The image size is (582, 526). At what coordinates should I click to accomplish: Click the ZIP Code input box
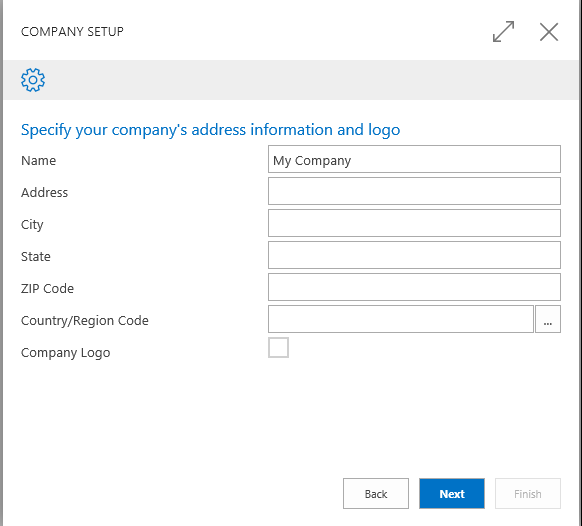pyautogui.click(x=414, y=287)
